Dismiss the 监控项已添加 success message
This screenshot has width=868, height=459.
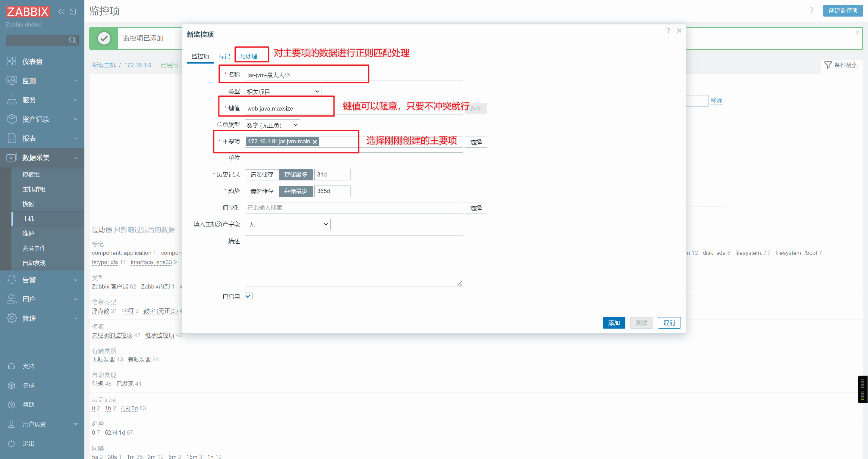[857, 32]
